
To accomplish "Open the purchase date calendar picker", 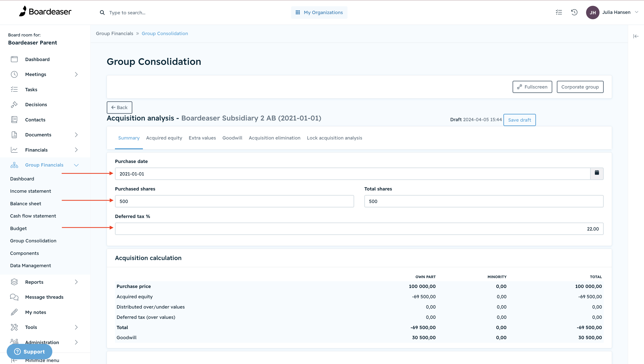I will click(x=597, y=174).
